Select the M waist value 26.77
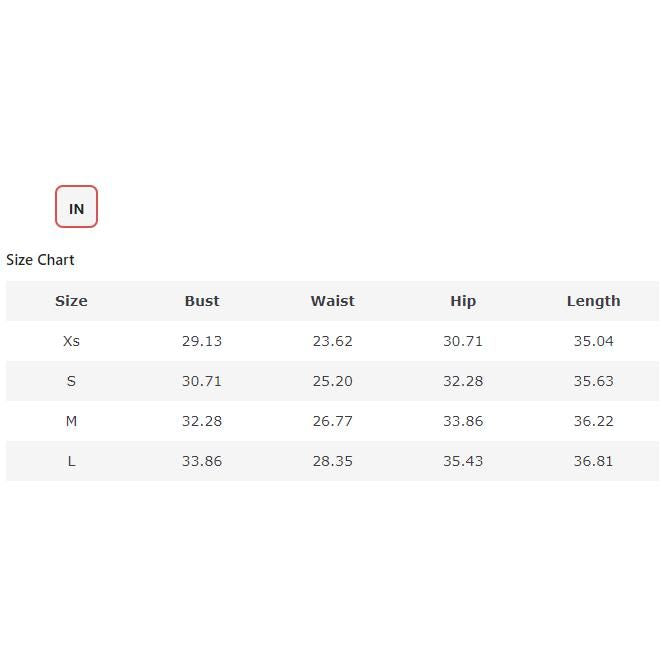This screenshot has width=665, height=665. click(332, 421)
